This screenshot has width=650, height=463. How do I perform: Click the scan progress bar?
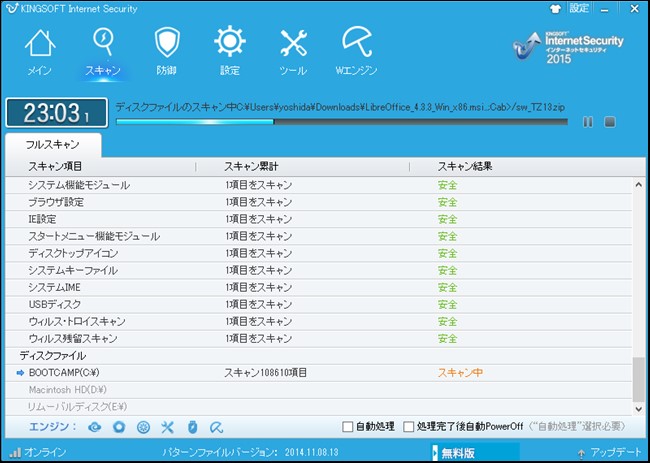click(342, 122)
